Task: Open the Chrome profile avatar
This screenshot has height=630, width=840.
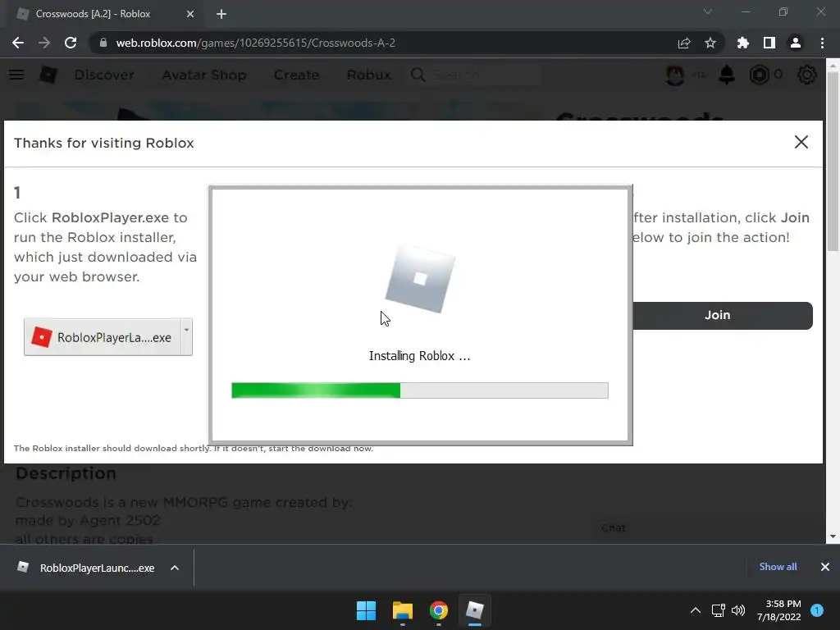Action: [796, 43]
